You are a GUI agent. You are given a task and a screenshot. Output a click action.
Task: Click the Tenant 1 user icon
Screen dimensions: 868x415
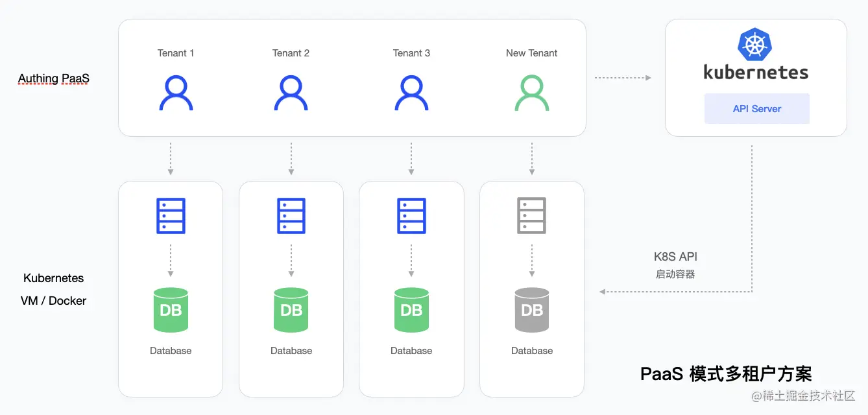pos(176,93)
